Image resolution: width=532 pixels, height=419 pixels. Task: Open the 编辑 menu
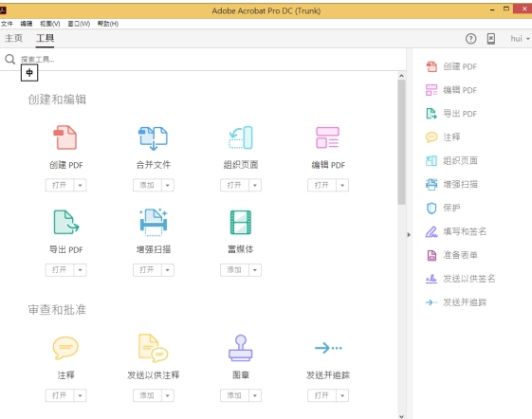[x=27, y=24]
